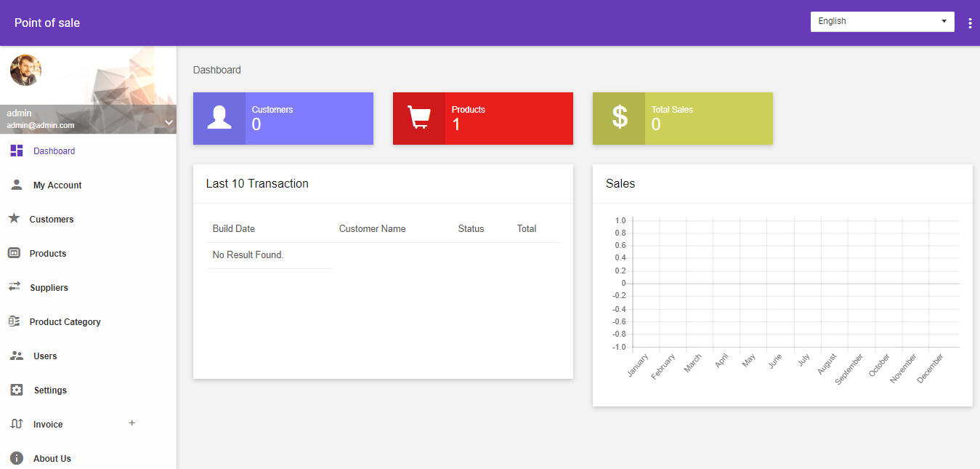This screenshot has width=980, height=469.
Task: Click the Users group icon
Action: tap(16, 356)
